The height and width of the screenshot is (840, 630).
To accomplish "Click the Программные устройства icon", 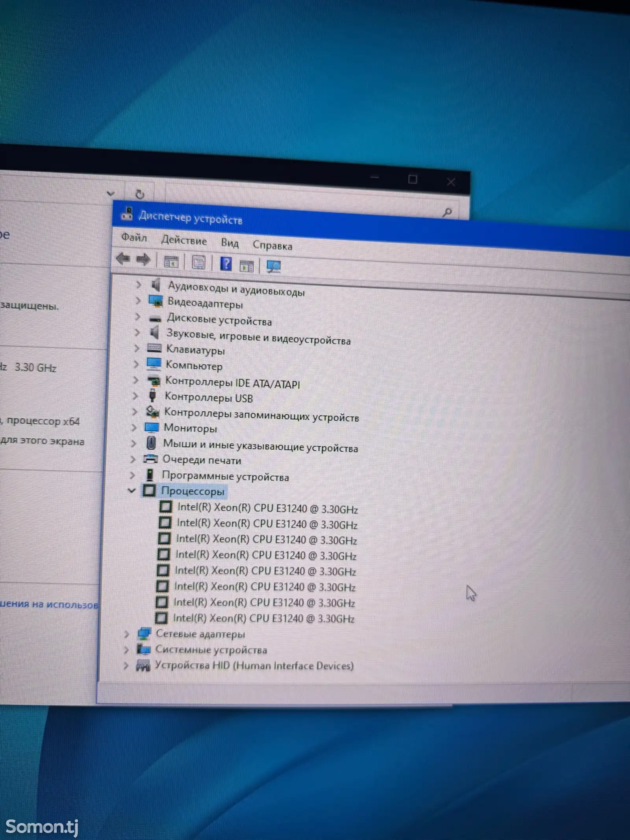I will (150, 475).
